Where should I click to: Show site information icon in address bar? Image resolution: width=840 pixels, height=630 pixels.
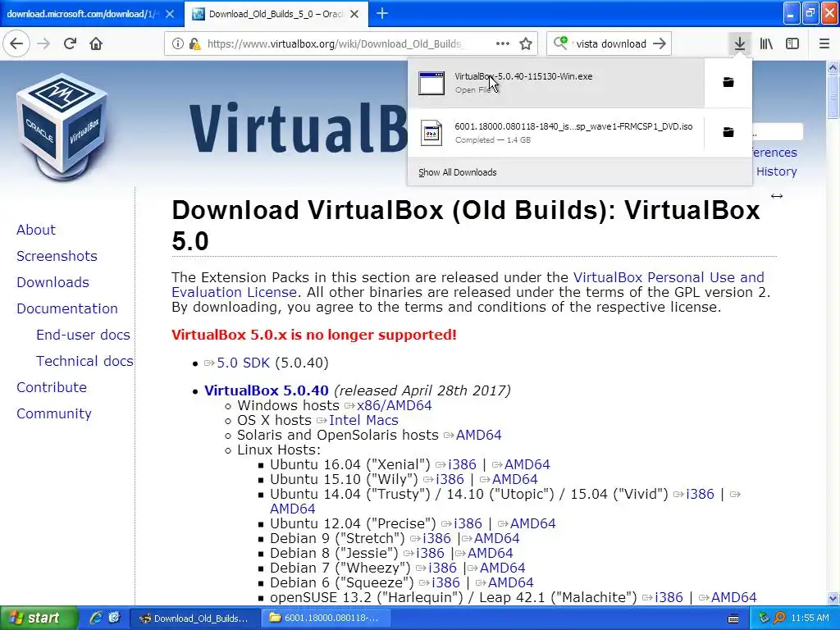click(x=177, y=43)
